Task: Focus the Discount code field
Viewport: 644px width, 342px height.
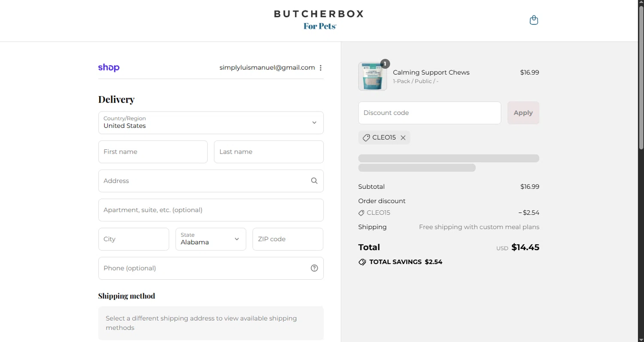Action: 430,113
